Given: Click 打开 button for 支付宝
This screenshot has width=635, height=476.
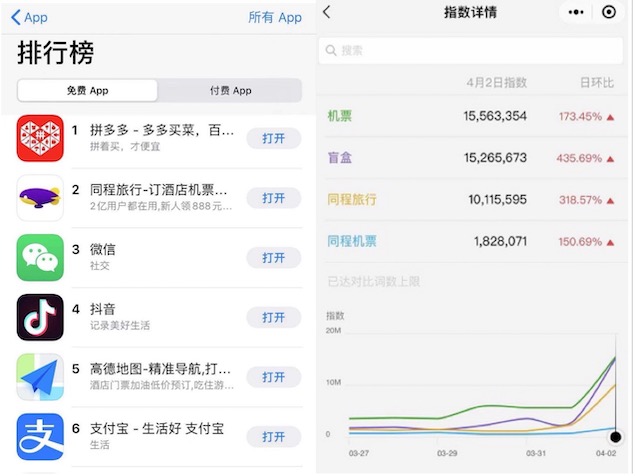Looking at the screenshot, I should coord(274,437).
